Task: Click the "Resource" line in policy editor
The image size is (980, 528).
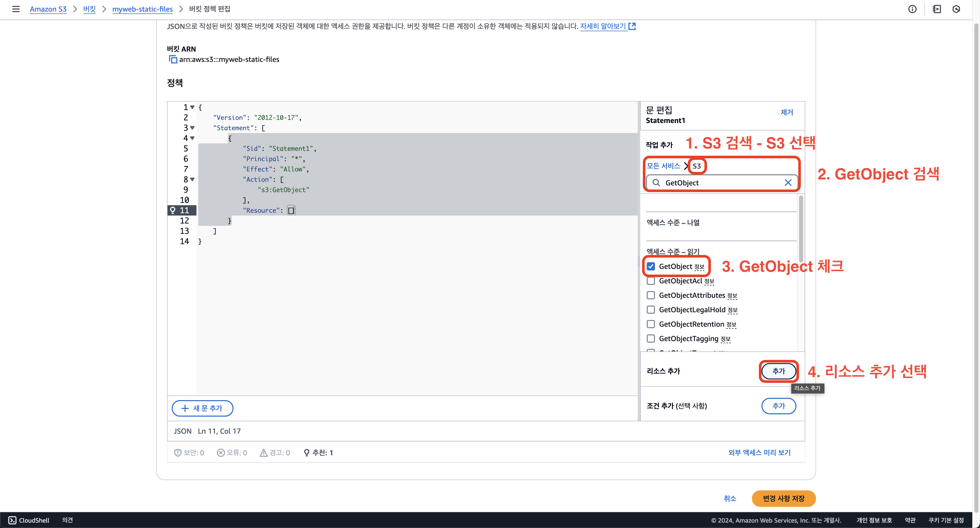Action: click(x=268, y=210)
